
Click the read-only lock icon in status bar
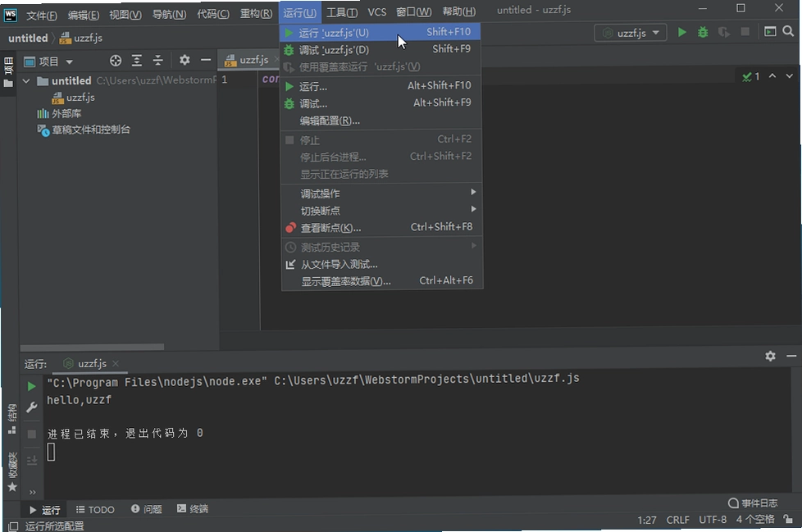(x=788, y=519)
